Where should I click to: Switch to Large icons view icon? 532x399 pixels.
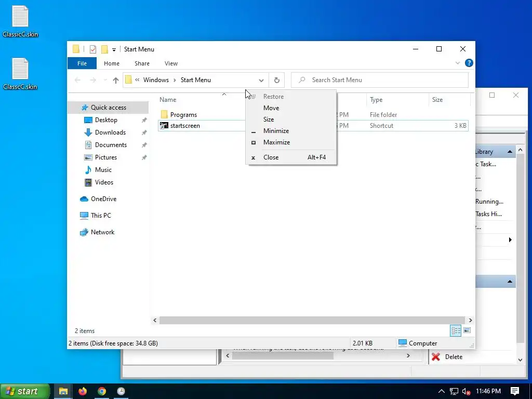pos(467,330)
